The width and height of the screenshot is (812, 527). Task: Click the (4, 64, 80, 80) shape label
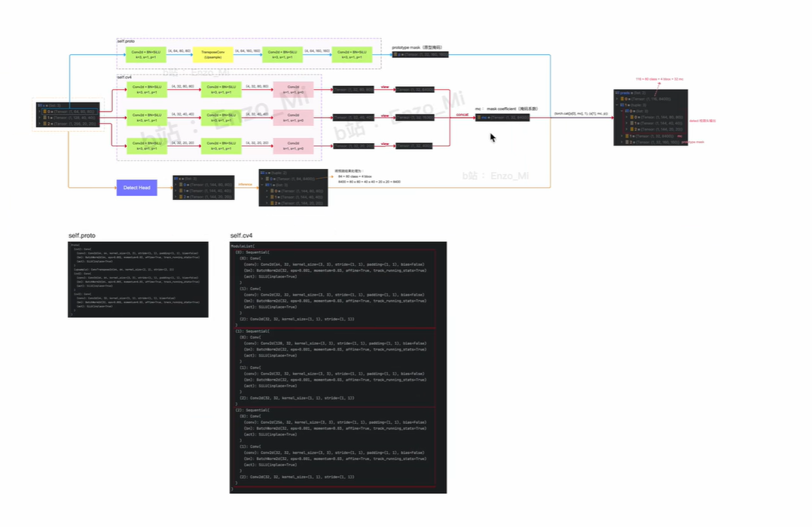point(179,51)
